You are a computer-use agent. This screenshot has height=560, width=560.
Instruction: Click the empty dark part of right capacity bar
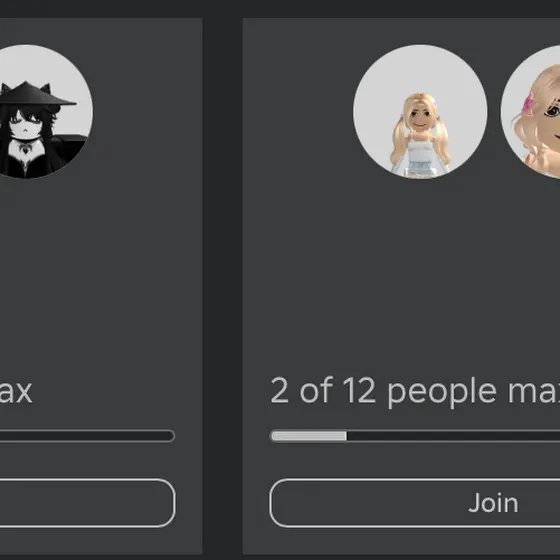(453, 436)
